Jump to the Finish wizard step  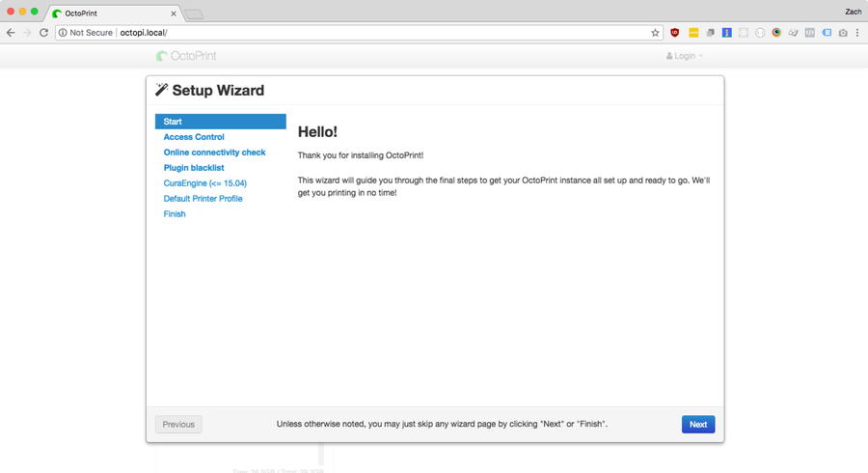point(175,214)
